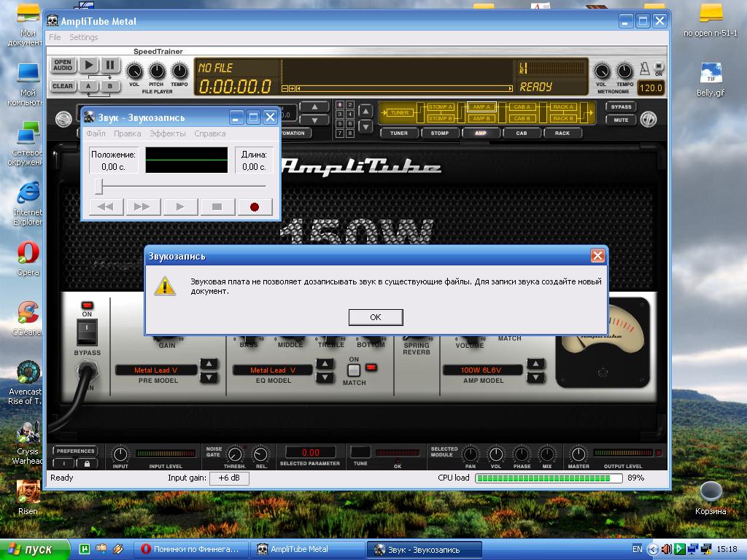Open the Metal Lead V EQ Model selector
Screen dimensions: 747x560
tap(273, 370)
